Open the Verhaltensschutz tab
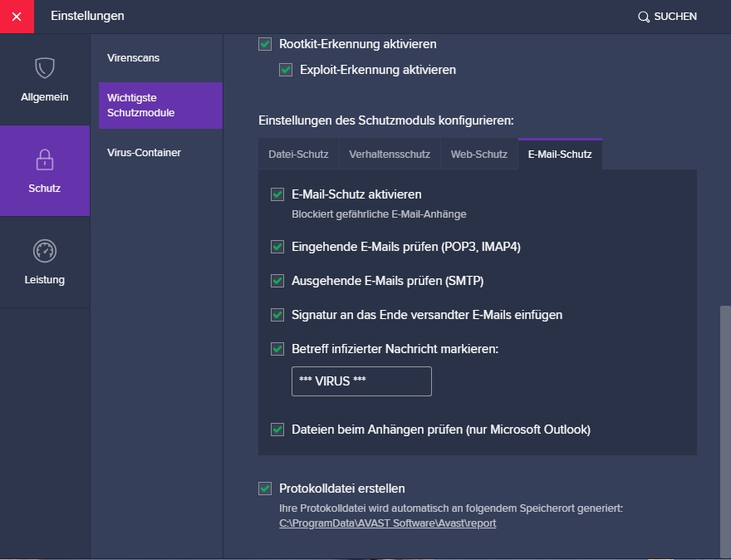The height and width of the screenshot is (560, 731). pos(390,155)
